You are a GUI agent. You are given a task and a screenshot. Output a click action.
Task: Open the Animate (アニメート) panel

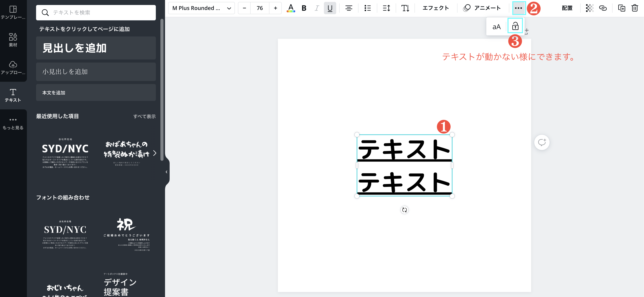tap(481, 8)
